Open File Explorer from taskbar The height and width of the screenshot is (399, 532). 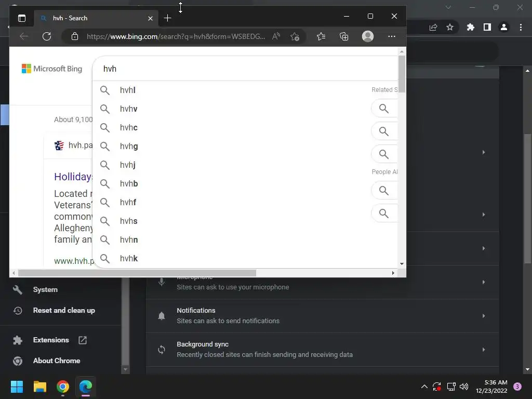(39, 387)
